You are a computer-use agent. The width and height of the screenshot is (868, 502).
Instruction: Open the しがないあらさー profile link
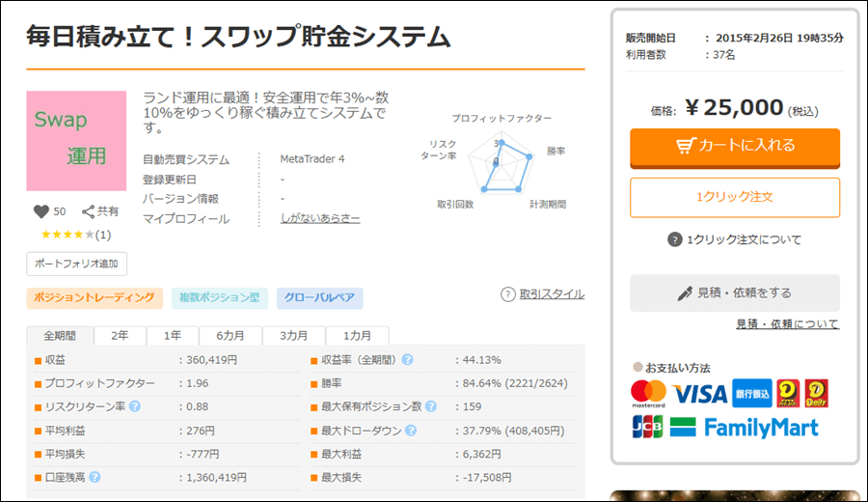pyautogui.click(x=319, y=219)
